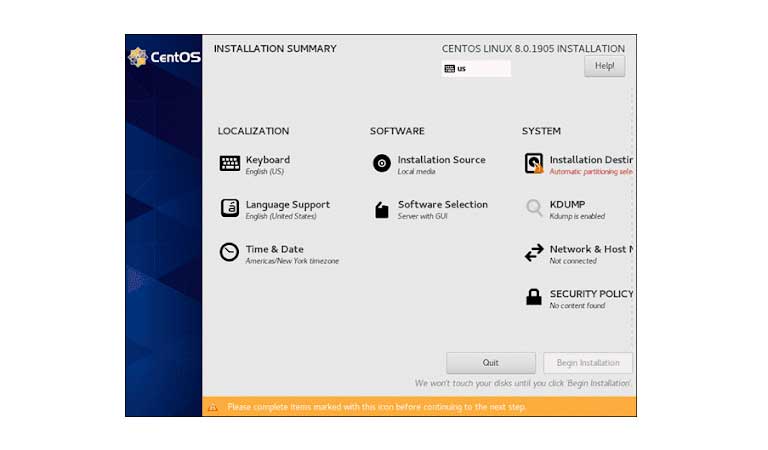Click the red 'Automatic partitioning' warning text
The image size is (768, 450).
point(591,171)
